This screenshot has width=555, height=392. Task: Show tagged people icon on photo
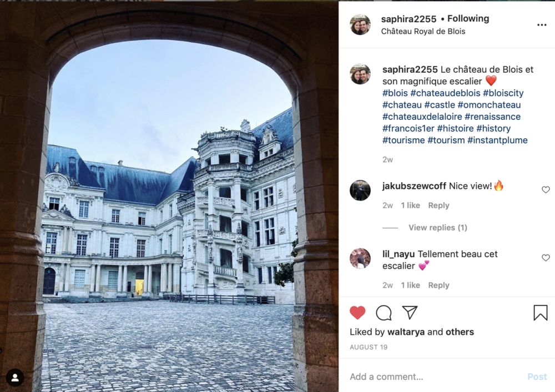click(15, 378)
